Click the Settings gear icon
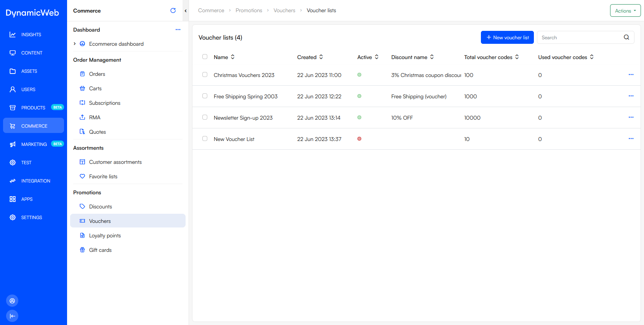The height and width of the screenshot is (325, 644). [x=13, y=218]
